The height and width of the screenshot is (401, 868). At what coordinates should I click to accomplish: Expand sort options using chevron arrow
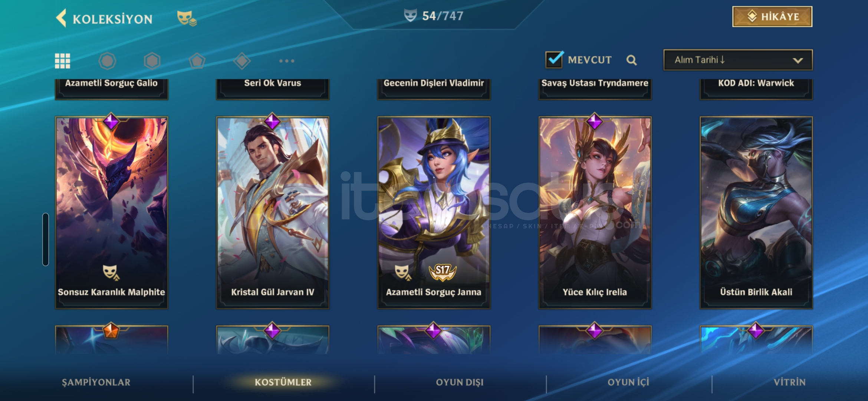[x=798, y=61]
